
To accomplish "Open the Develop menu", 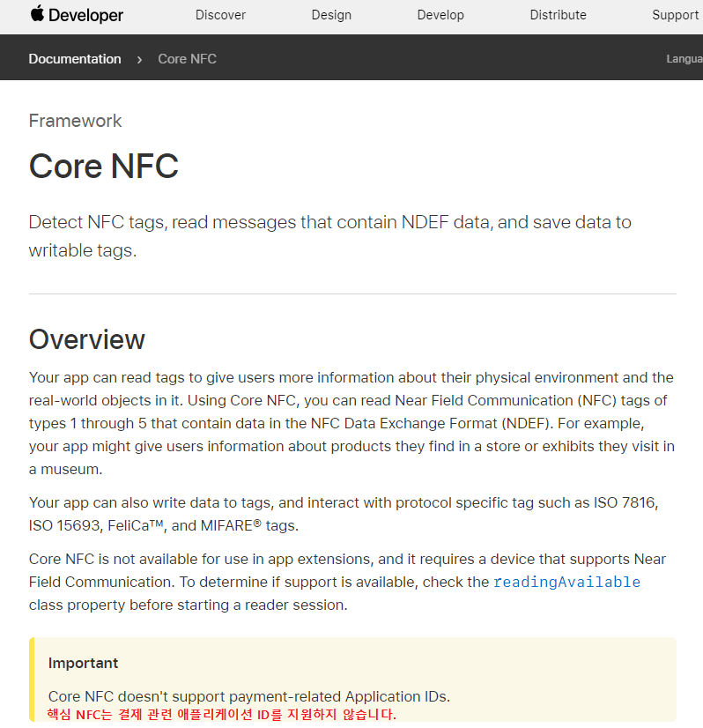I will (x=440, y=15).
